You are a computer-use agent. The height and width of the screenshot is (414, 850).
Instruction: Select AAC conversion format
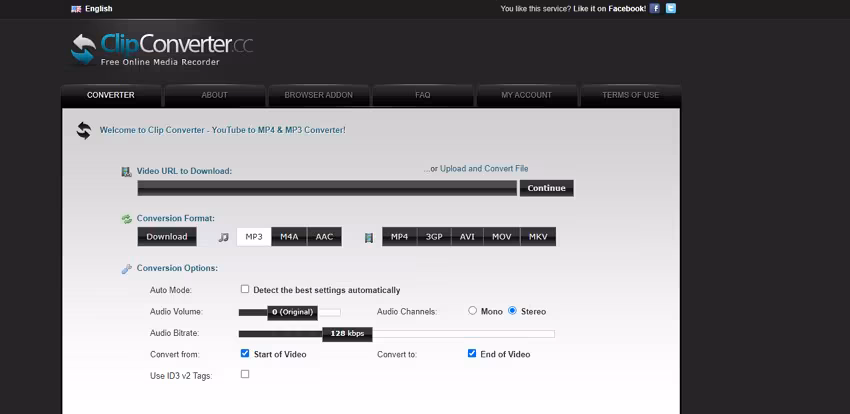(324, 237)
